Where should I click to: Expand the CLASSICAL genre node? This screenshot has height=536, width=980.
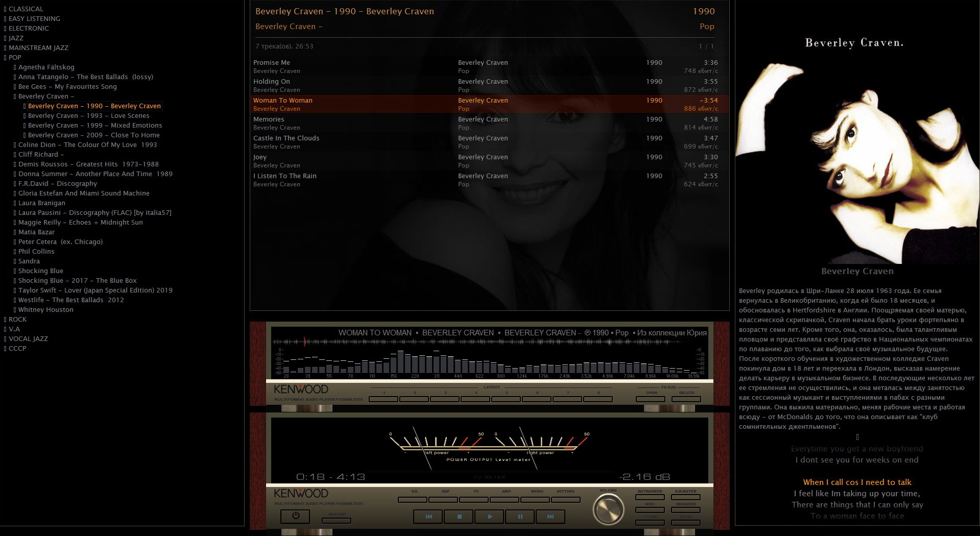pos(5,9)
